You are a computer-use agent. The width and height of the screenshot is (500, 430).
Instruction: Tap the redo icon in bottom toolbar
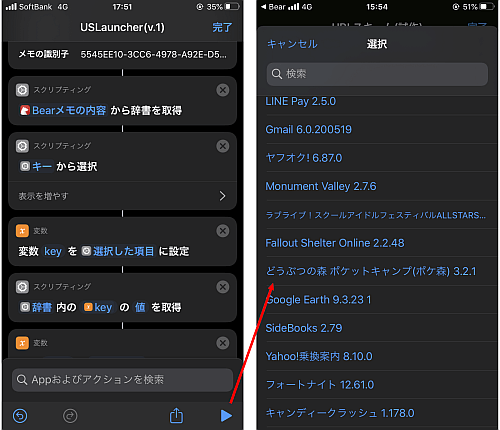pos(70,416)
